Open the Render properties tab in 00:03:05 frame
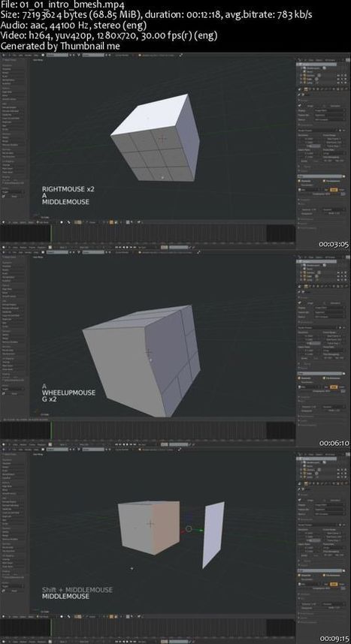Screen dimensions: 351x644 [x=306, y=89]
